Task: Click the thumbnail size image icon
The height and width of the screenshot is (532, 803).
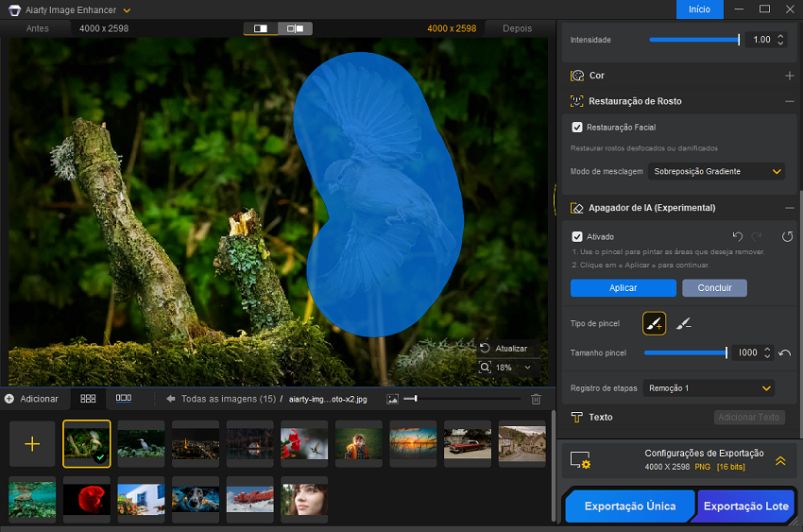Action: click(392, 399)
